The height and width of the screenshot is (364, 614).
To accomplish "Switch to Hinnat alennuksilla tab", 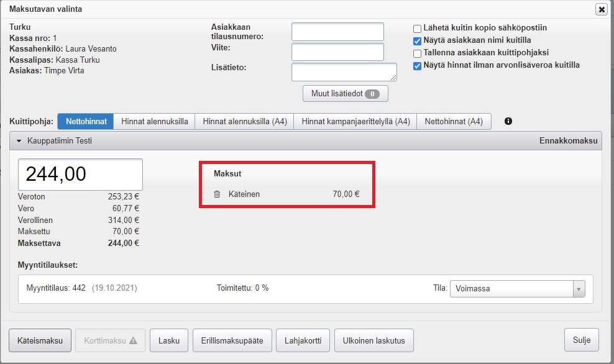I will (155, 122).
